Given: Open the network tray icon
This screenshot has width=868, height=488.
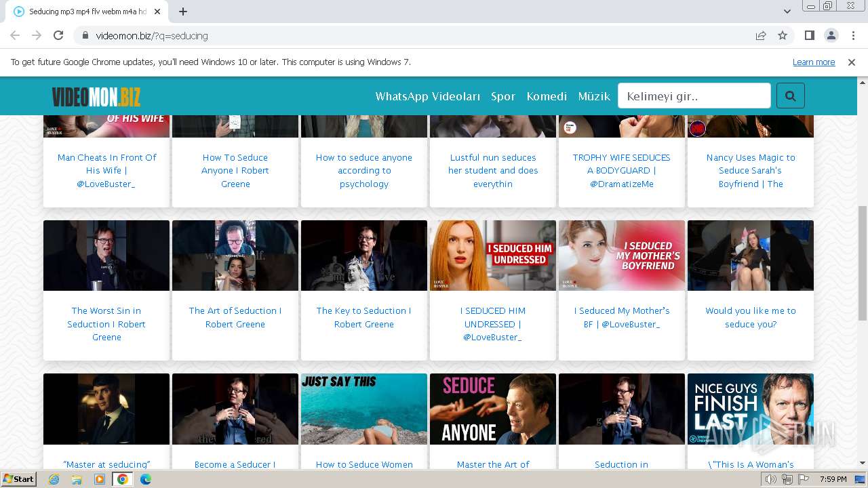Looking at the screenshot, I should (787, 479).
